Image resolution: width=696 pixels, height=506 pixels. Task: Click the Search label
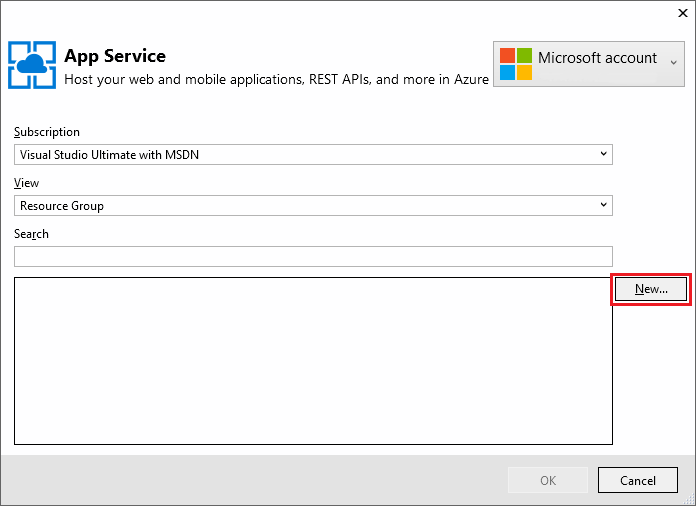[x=32, y=234]
